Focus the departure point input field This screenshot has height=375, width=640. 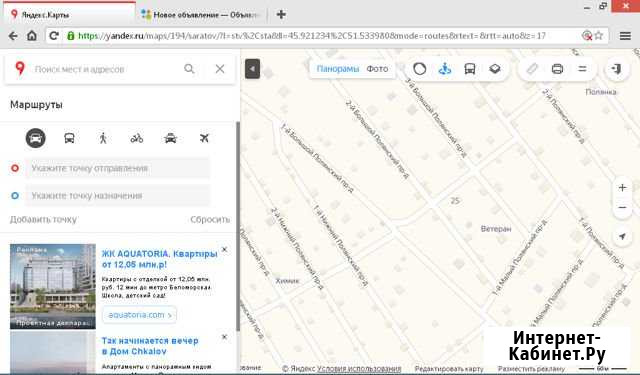118,168
